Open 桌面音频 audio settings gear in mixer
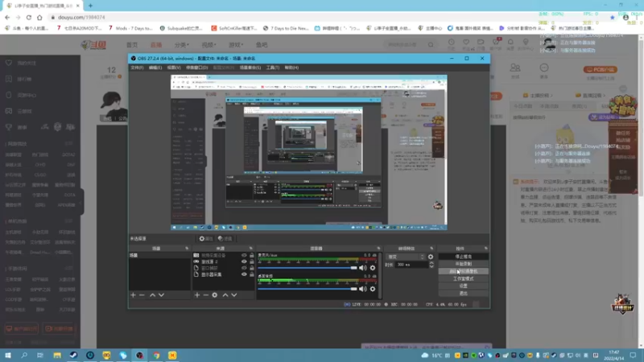Viewport: 644px width, 362px height. click(373, 289)
